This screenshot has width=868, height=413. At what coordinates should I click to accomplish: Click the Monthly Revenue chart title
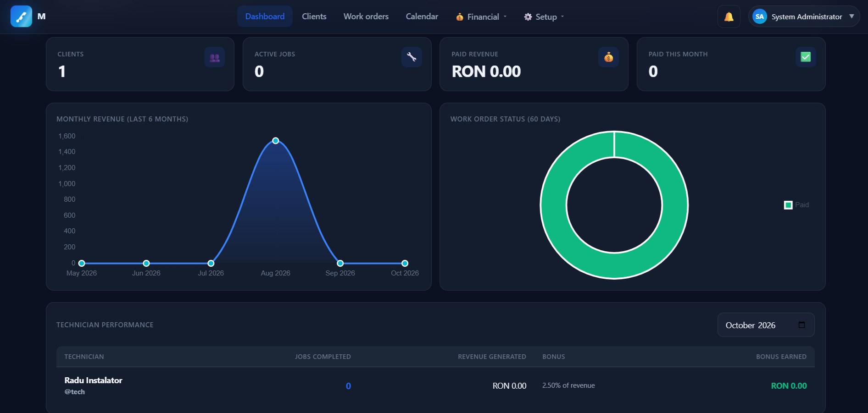pyautogui.click(x=122, y=119)
